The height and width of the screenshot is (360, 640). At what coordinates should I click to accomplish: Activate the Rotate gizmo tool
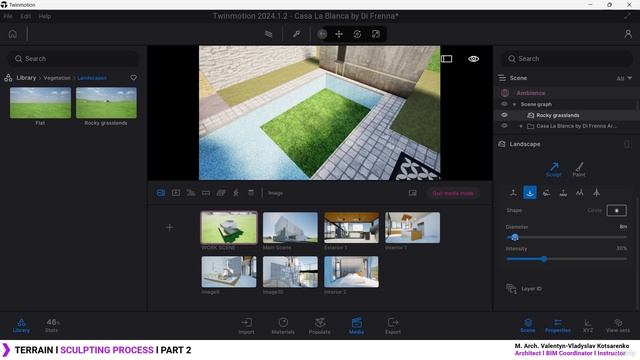[357, 34]
